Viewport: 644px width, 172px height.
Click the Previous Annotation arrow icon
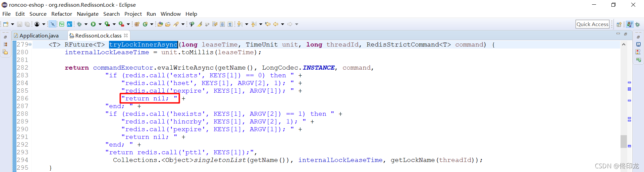tap(254, 24)
